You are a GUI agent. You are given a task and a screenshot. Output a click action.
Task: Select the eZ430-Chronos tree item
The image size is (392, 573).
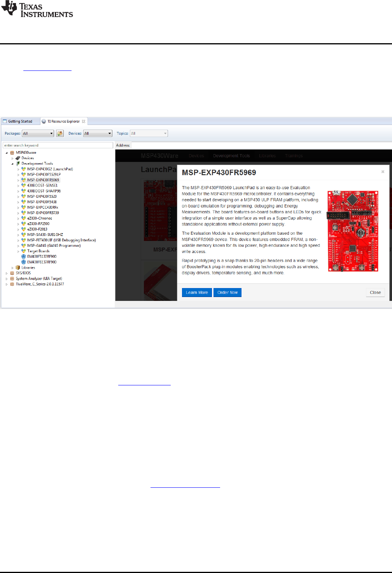[x=40, y=218]
